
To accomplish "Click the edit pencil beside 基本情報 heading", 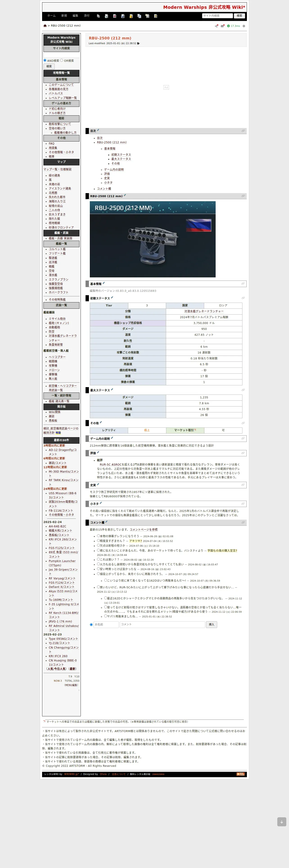I will 104,283.
